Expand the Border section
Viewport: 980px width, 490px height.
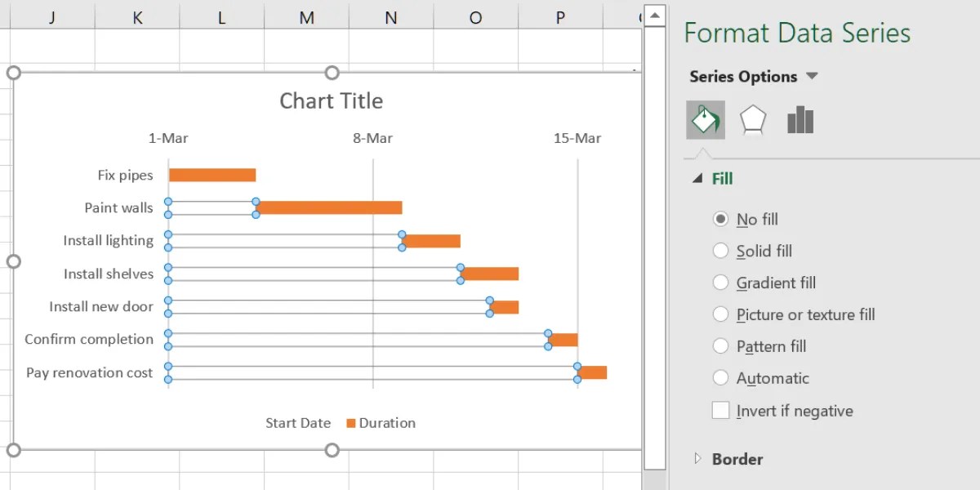[697, 459]
